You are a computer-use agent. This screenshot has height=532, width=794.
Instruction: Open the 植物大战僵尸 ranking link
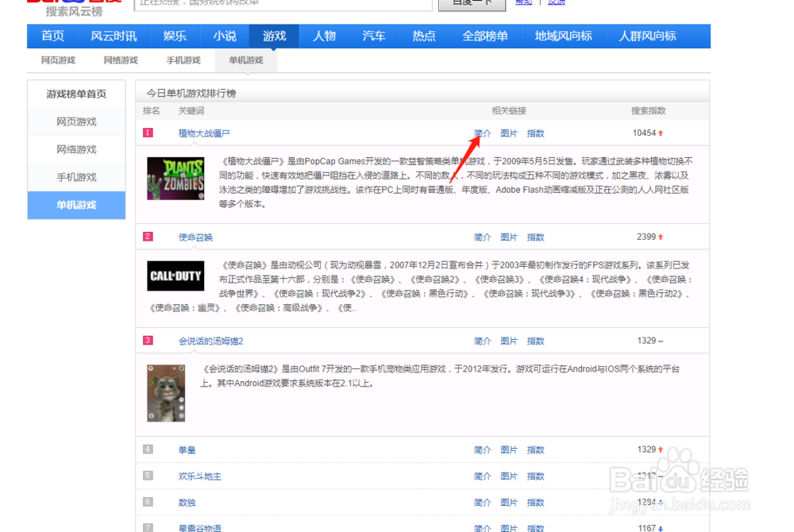(x=203, y=133)
